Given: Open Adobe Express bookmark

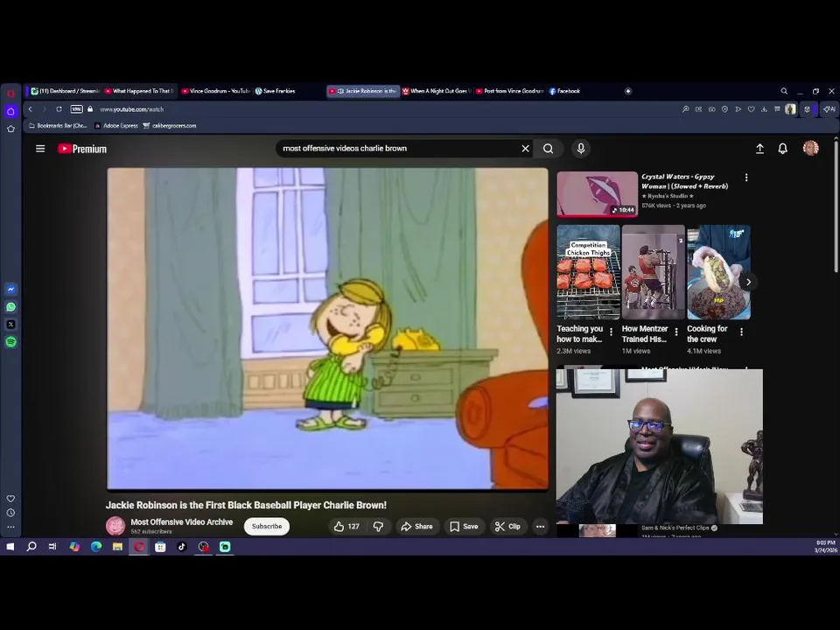Looking at the screenshot, I should (x=116, y=126).
